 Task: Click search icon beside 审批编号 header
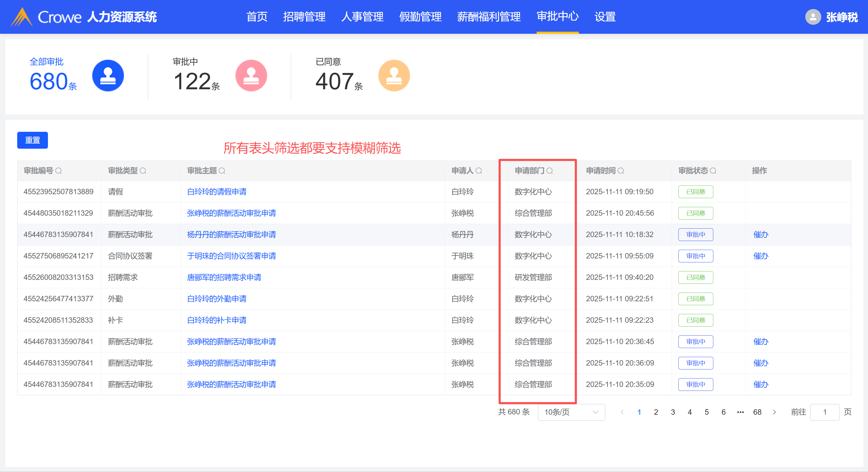(x=58, y=171)
